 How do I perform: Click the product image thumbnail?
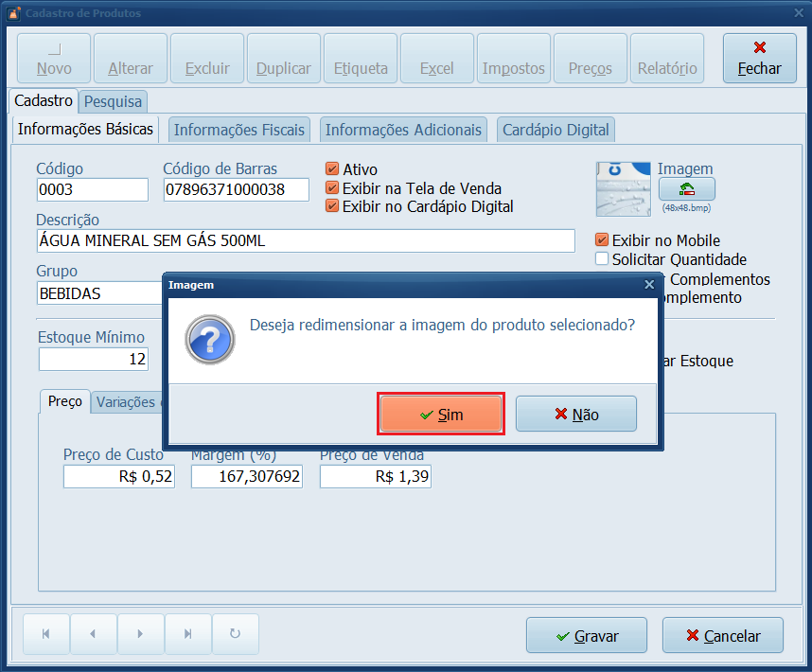coord(624,189)
